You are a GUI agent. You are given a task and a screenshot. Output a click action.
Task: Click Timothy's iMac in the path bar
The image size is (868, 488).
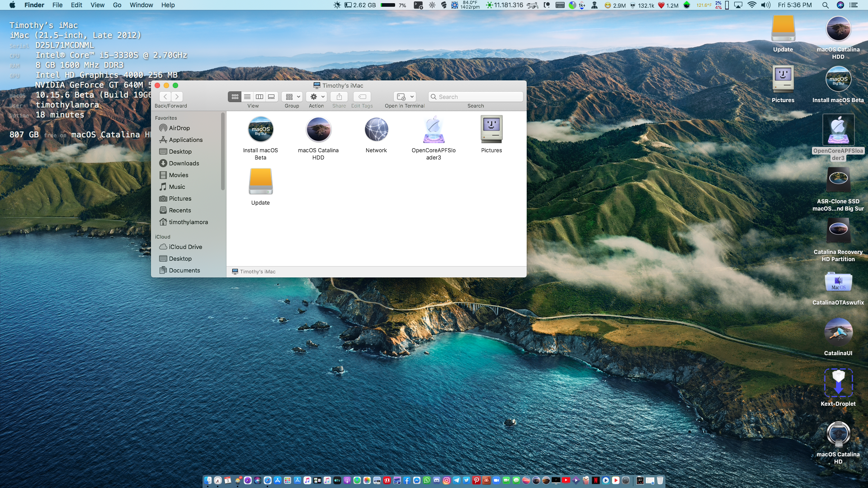[254, 272]
